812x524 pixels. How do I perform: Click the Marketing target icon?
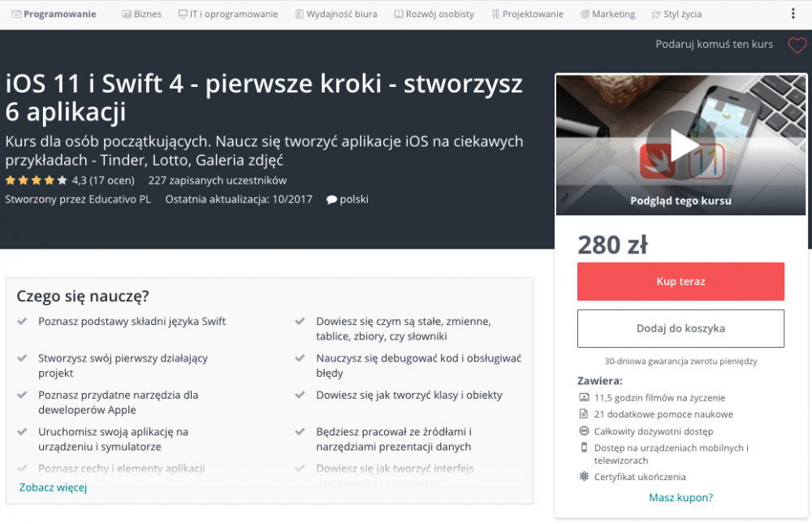click(585, 14)
